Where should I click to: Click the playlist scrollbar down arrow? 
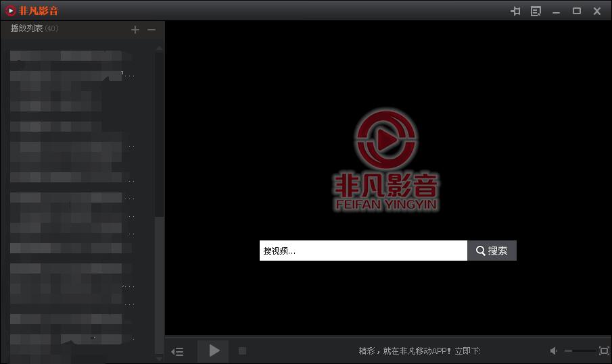(160, 359)
